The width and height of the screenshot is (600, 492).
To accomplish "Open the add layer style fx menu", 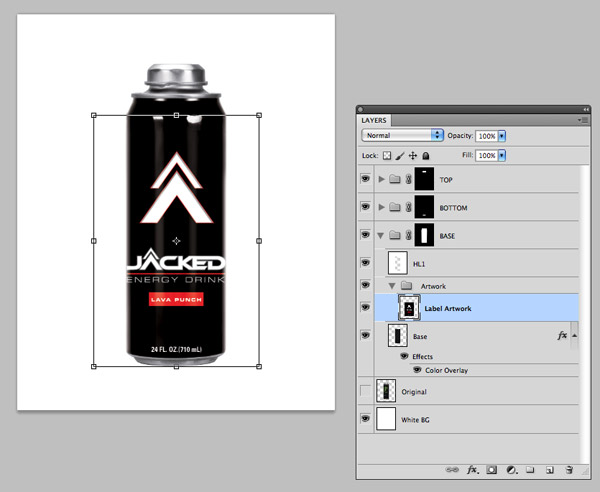I will (x=472, y=469).
